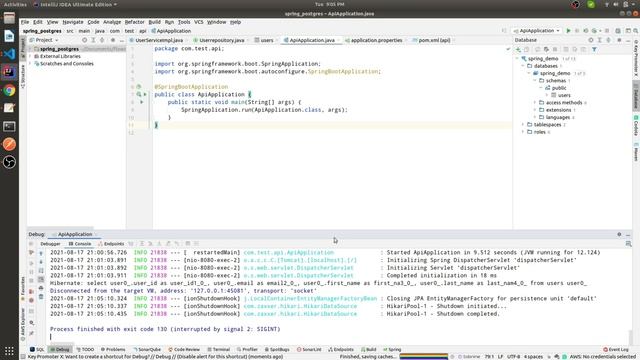640x360 pixels.
Task: Open Debug panel settings gear icon
Action: [619, 234]
